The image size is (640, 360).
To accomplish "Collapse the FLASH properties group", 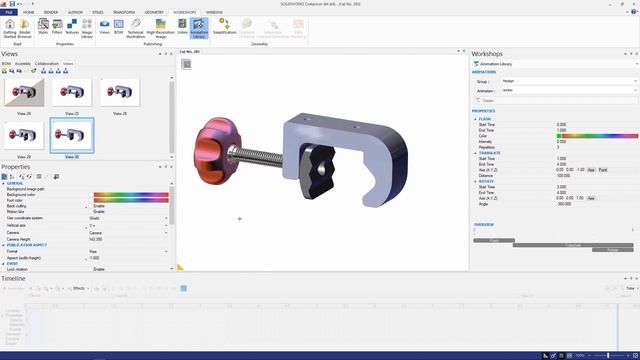I will 475,119.
